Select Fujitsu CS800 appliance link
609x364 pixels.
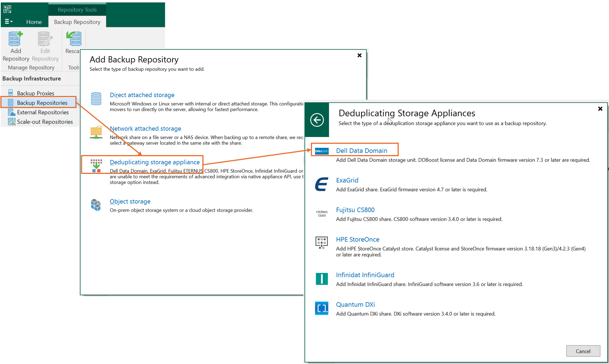[355, 210]
